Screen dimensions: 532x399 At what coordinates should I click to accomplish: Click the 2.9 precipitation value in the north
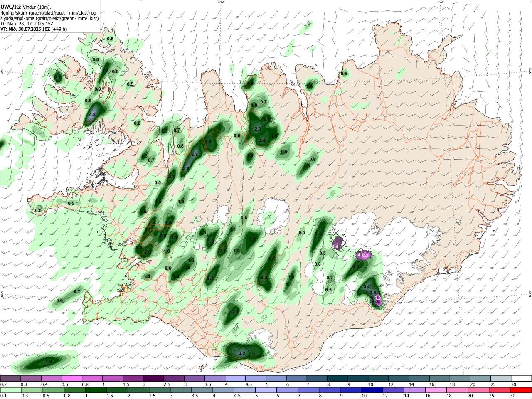(x=257, y=129)
